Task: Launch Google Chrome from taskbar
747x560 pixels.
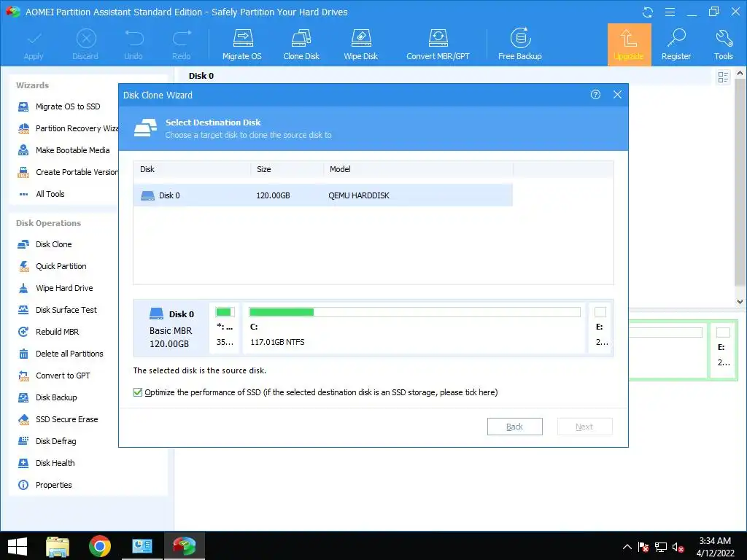Action: (x=99, y=546)
